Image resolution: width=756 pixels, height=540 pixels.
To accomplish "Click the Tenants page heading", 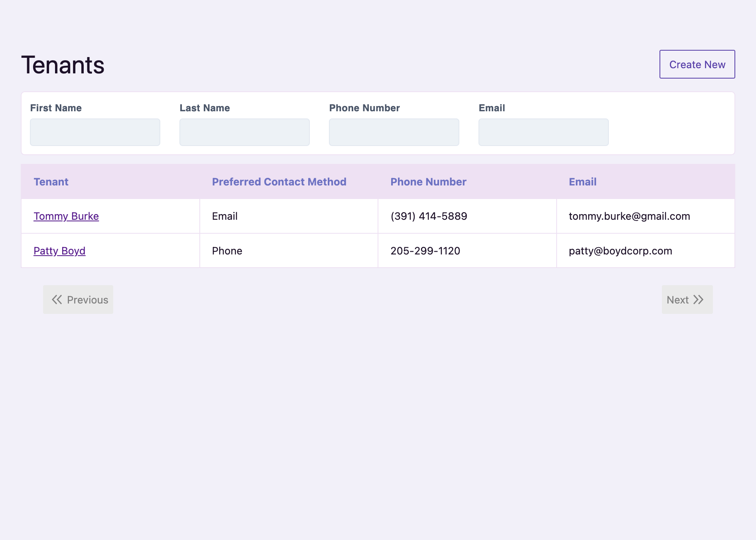I will 63,64.
